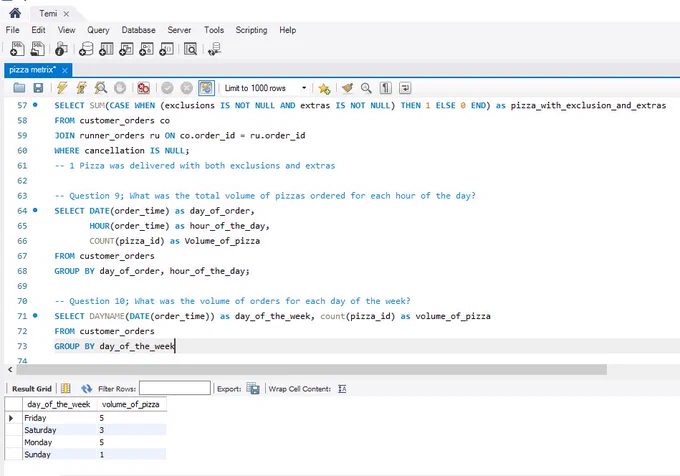Screen dimensions: 680x476
Task: Focus the Filter Rows input field
Action: coord(175,388)
